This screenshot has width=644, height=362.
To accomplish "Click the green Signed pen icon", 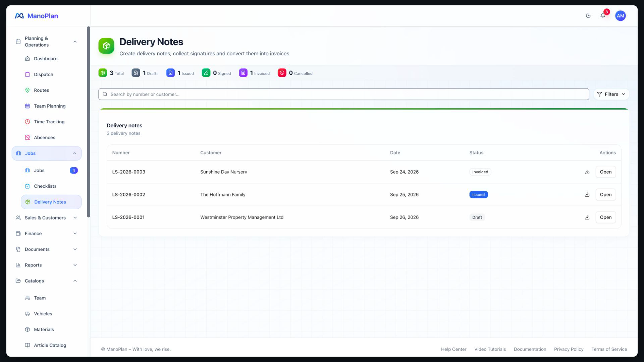I will tap(206, 73).
